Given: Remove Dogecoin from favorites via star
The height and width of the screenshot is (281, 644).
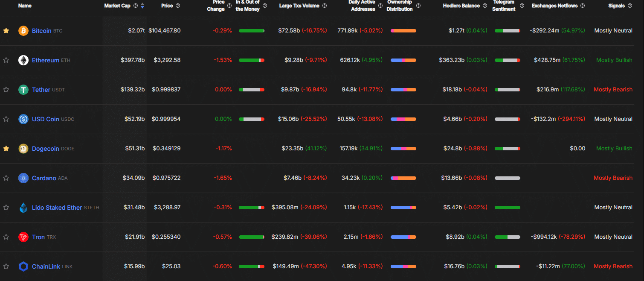Looking at the screenshot, I should coord(6,149).
